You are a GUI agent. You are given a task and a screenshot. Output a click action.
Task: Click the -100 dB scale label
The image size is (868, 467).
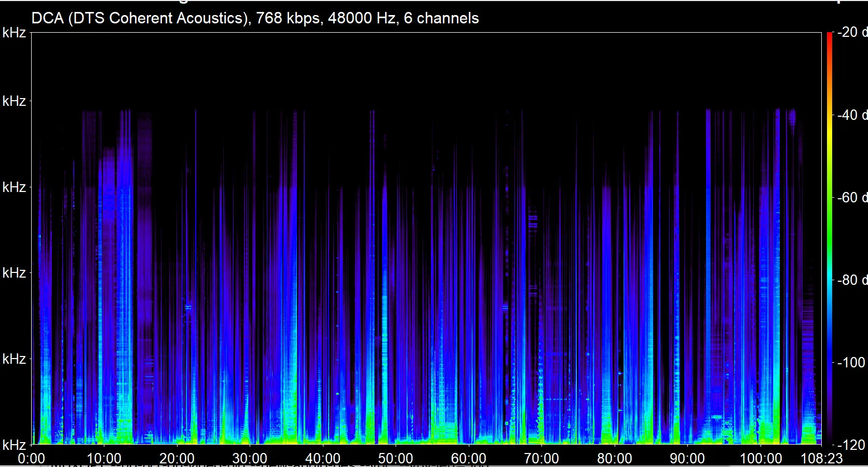tap(851, 362)
